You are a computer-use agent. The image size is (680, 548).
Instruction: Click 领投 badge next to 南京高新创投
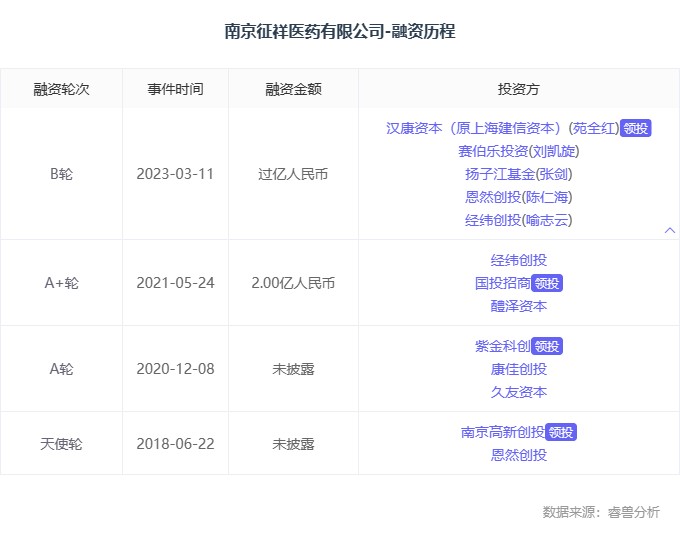[x=561, y=432]
